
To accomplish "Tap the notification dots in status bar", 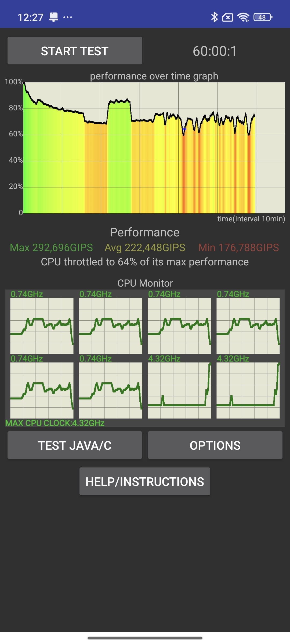I will tap(67, 17).
